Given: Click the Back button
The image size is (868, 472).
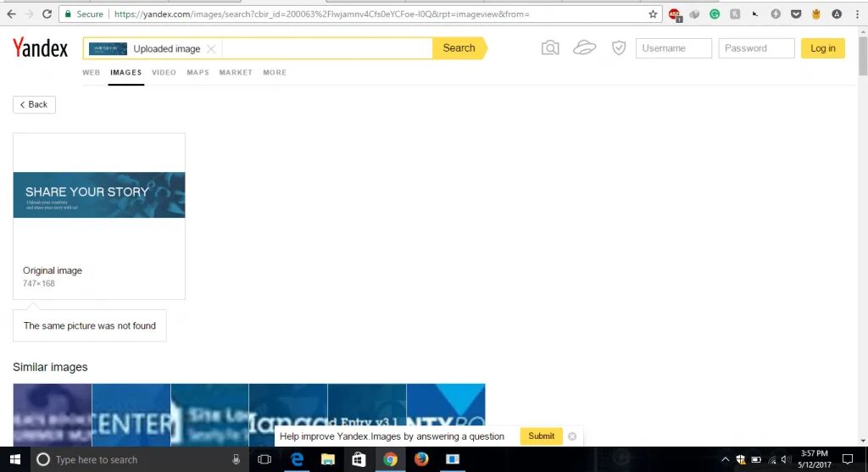Looking at the screenshot, I should (x=34, y=104).
